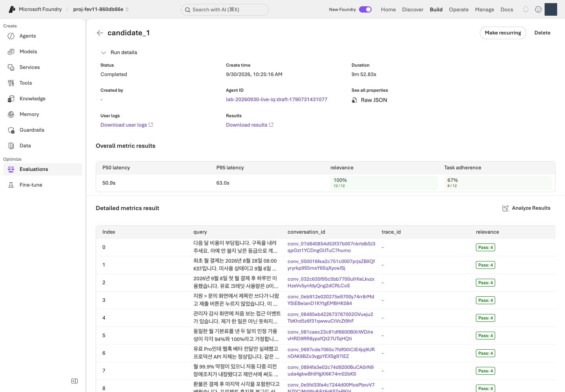Open the Guardrails sidebar icon

coord(11,130)
